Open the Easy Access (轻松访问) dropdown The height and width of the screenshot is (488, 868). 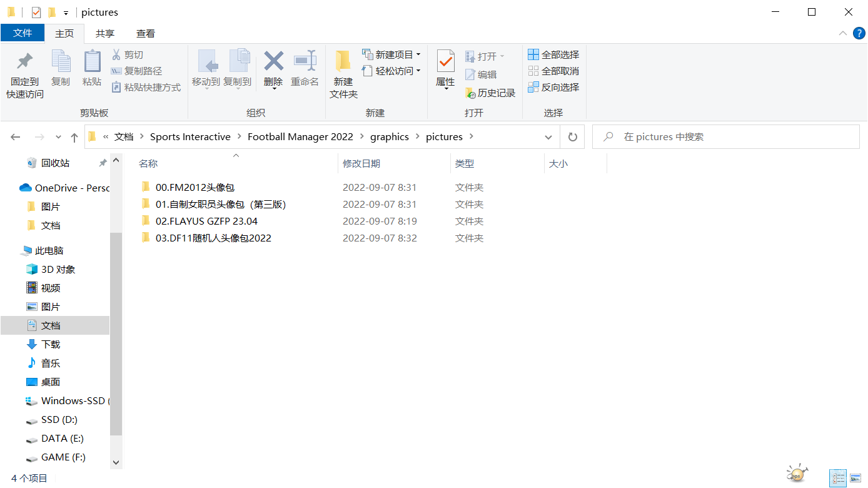pos(391,71)
